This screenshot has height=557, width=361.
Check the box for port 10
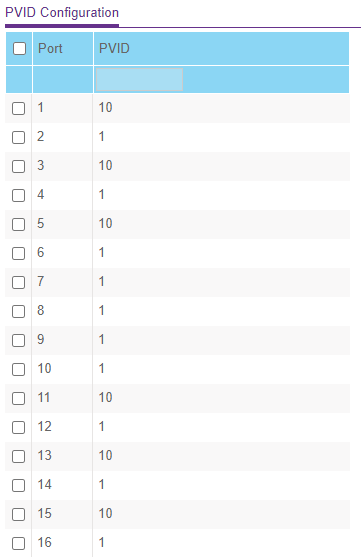click(18, 369)
